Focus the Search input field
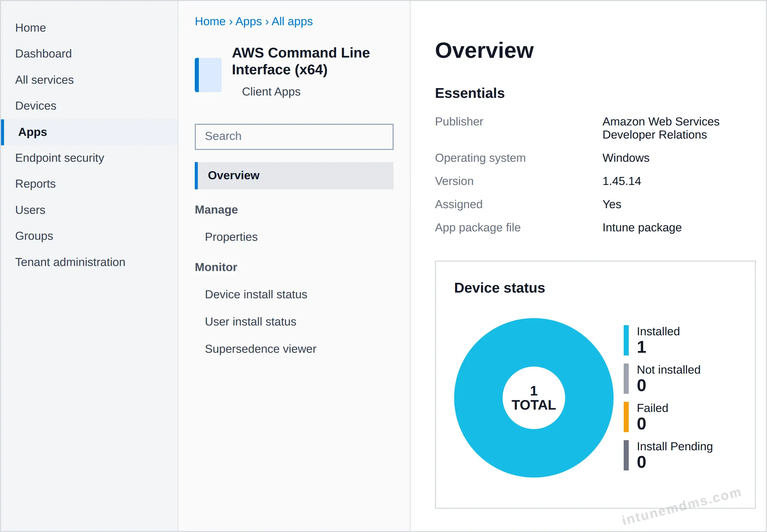This screenshot has width=767, height=532. tap(294, 137)
